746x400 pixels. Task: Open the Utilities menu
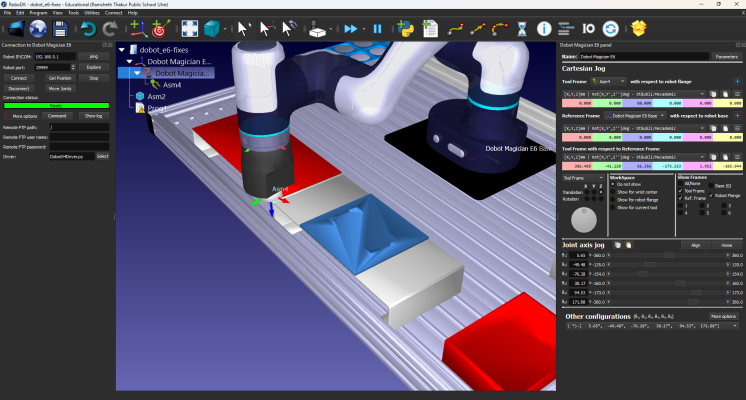[x=92, y=13]
